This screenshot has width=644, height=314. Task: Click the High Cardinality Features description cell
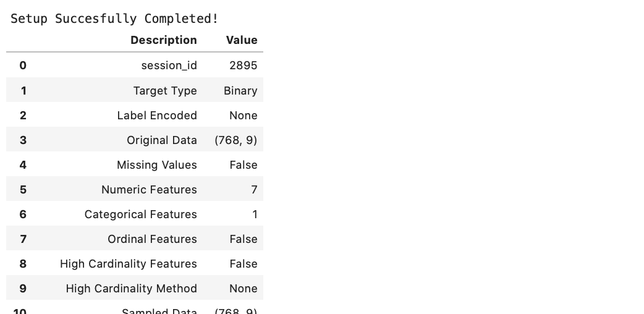[129, 264]
